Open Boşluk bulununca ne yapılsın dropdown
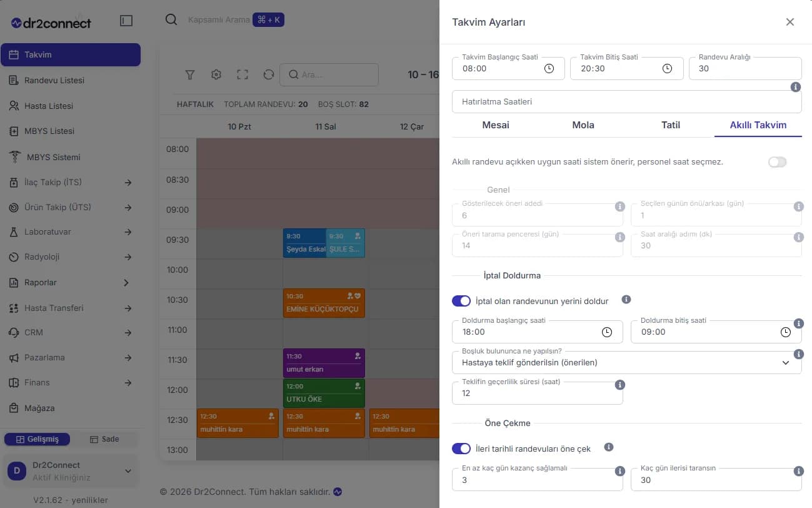 [x=626, y=362]
